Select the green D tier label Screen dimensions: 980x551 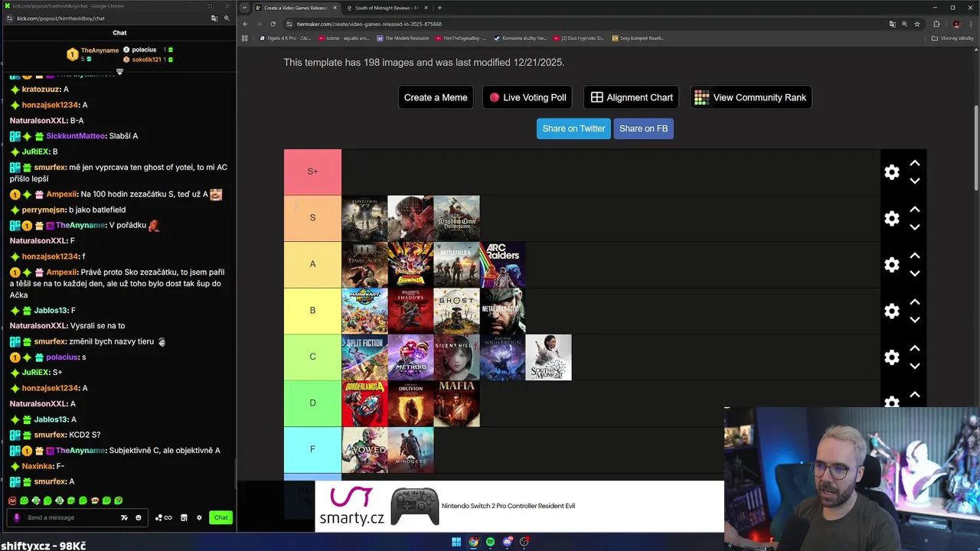point(312,403)
